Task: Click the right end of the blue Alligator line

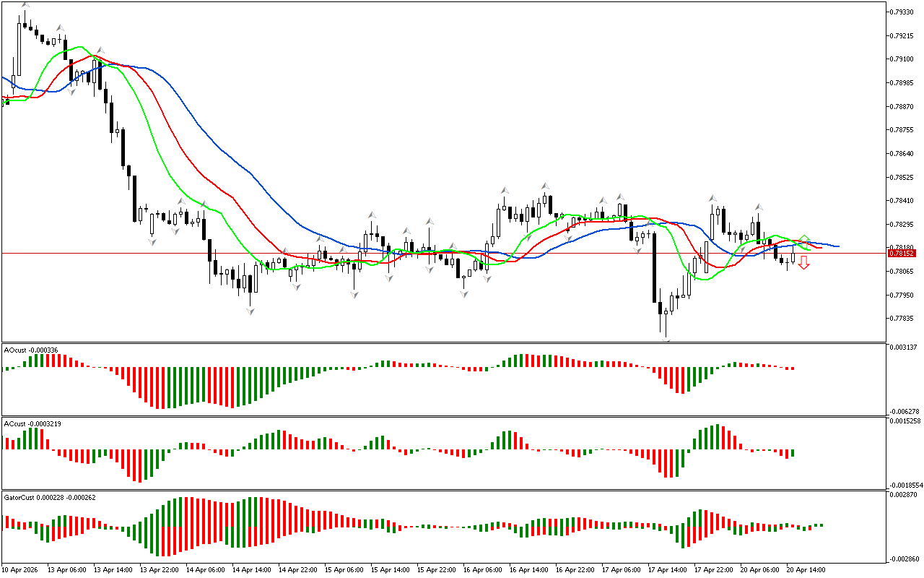Action: (x=837, y=246)
